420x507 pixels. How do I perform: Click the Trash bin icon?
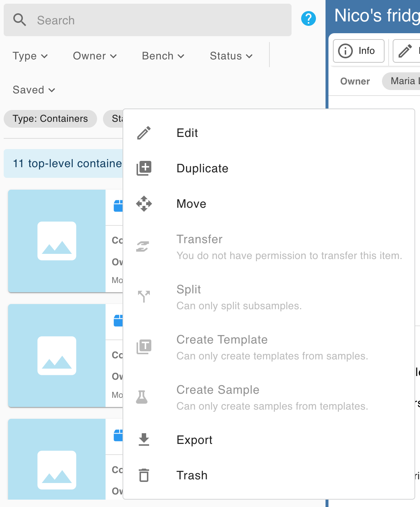click(144, 475)
